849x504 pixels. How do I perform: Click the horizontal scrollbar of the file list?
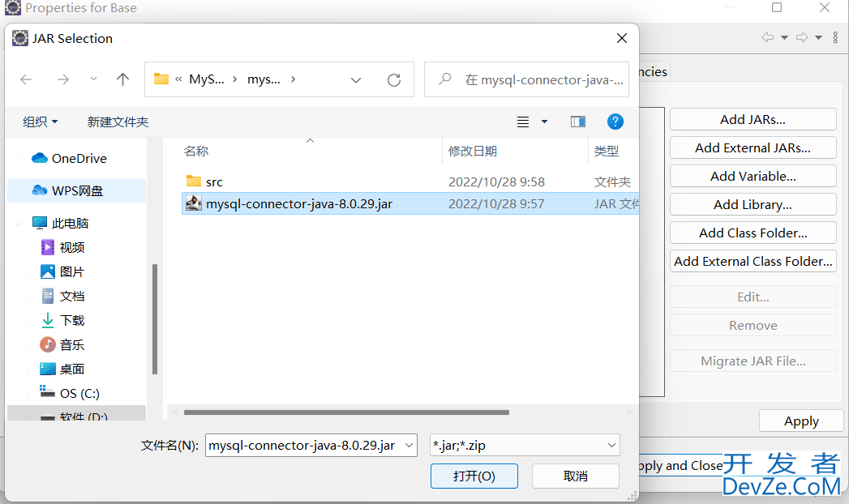click(346, 412)
